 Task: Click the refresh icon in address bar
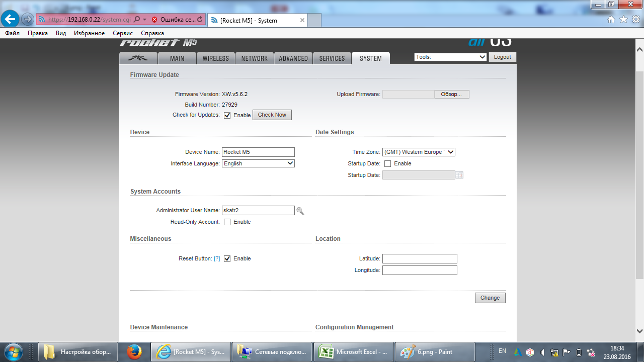pos(200,20)
